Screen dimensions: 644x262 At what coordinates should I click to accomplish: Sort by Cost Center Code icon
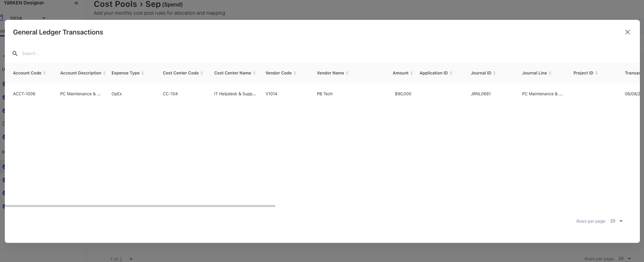coord(202,73)
